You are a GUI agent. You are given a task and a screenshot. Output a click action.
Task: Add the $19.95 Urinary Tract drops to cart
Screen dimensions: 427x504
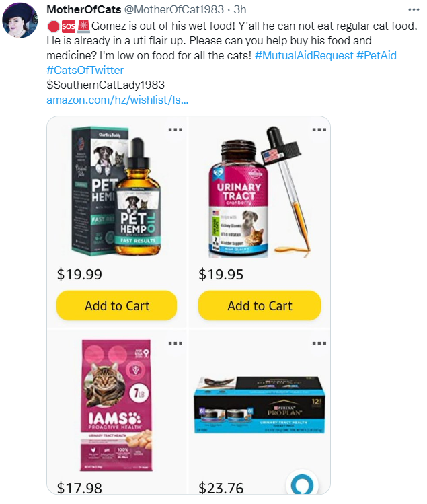[x=260, y=305]
